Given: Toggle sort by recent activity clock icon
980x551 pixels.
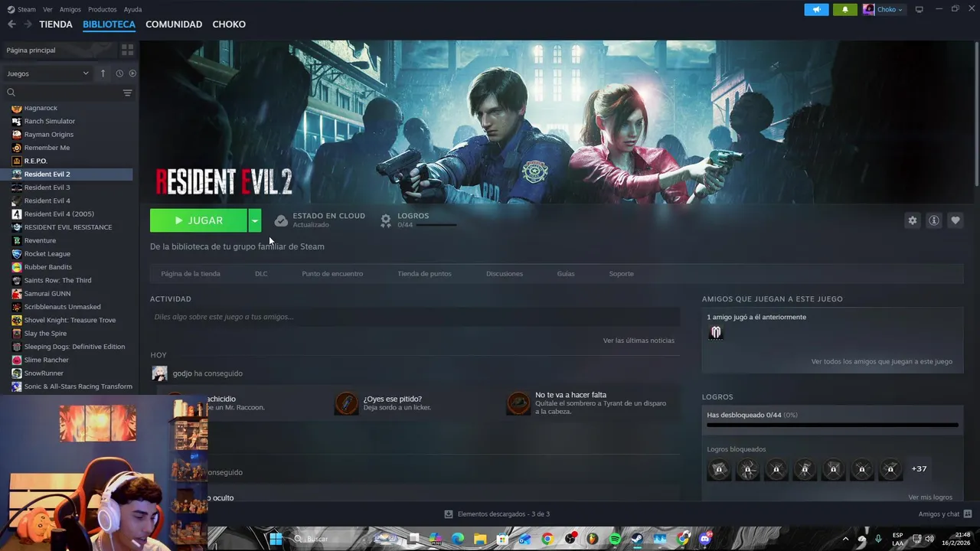Looking at the screenshot, I should 119,73.
